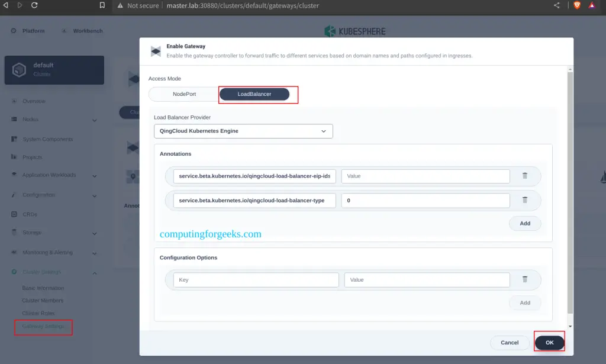
Task: Expand Monitoring & Alerting chevron
Action: [x=95, y=253]
